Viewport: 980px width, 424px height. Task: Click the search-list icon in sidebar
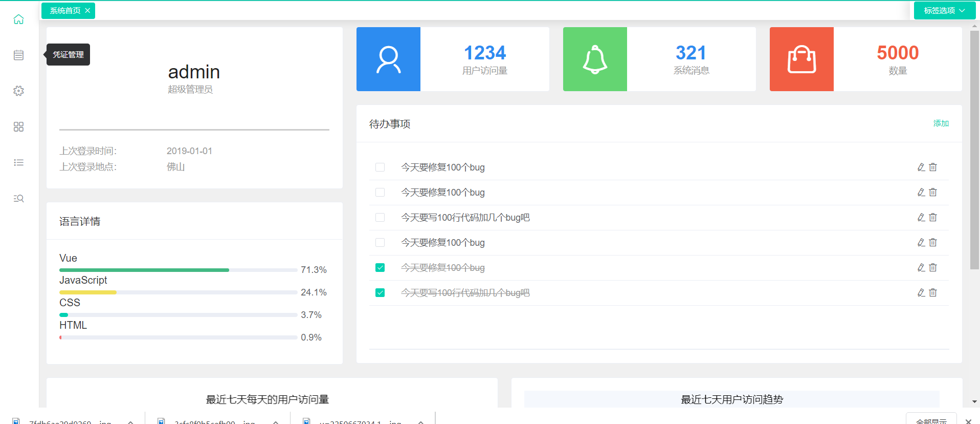(18, 199)
